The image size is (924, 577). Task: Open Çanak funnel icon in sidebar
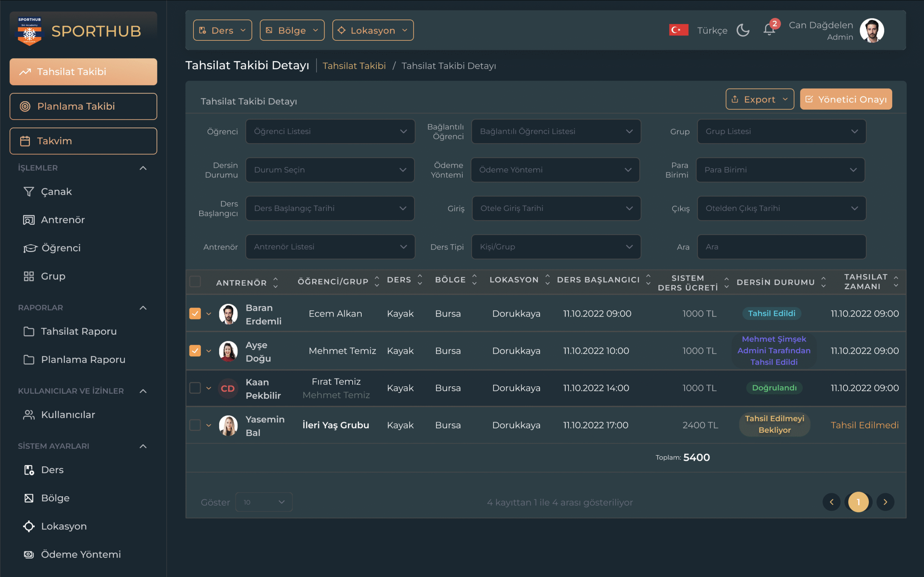pyautogui.click(x=29, y=191)
